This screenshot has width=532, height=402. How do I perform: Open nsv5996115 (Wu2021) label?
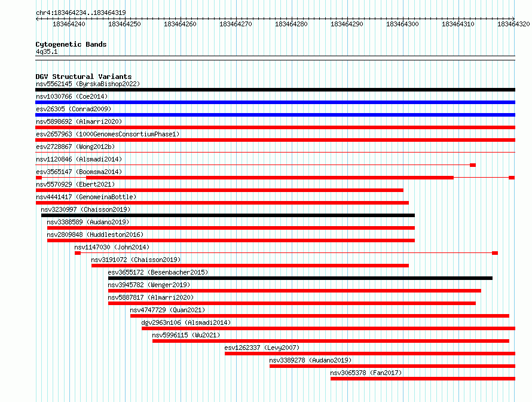[x=186, y=335]
